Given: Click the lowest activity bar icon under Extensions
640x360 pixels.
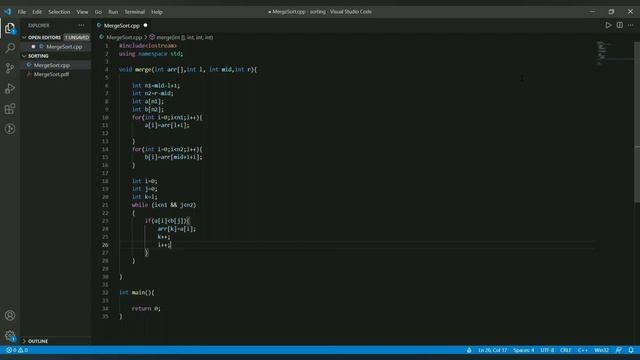Looking at the screenshot, I should point(10,129).
